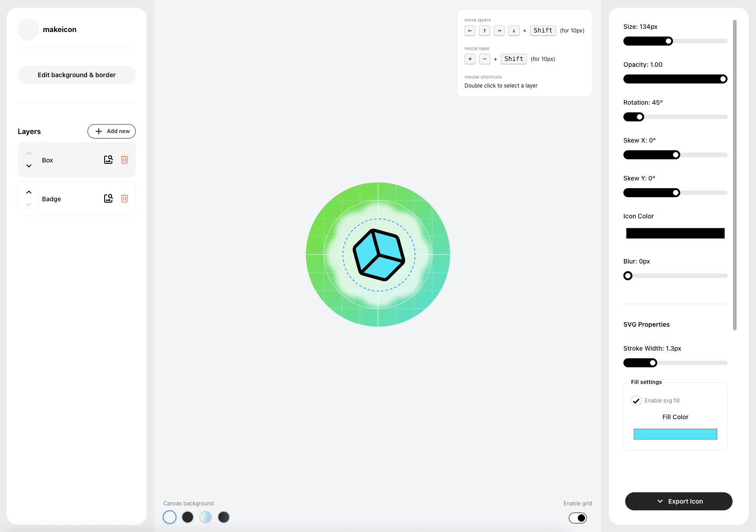Adjust the Opacity slider handle
This screenshot has width=756, height=532.
[x=723, y=79]
